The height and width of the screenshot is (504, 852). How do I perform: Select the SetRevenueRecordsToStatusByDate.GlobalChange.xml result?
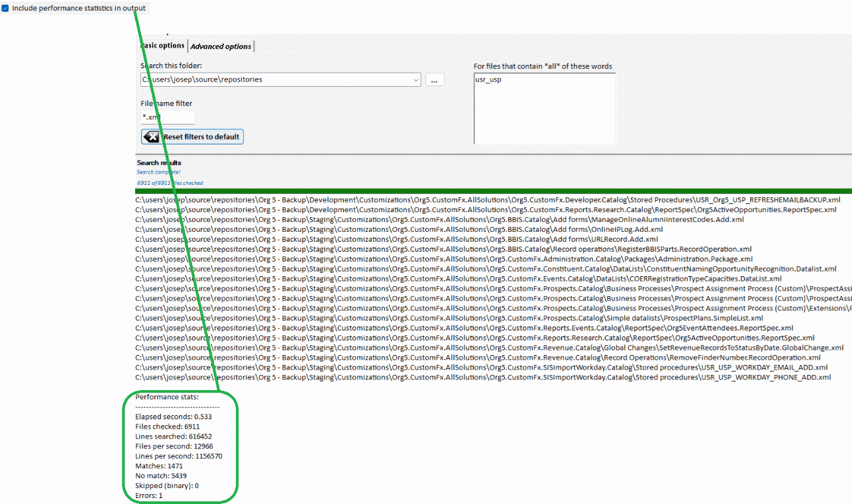[490, 348]
